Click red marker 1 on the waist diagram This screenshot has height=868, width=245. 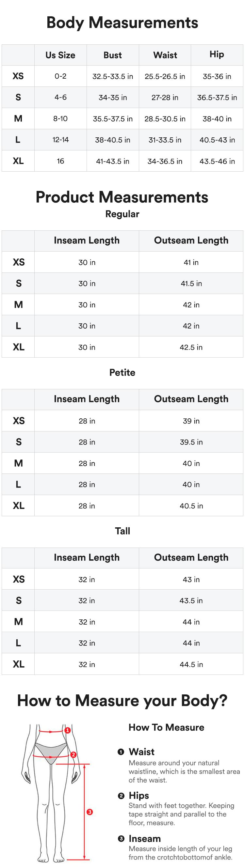68,730
